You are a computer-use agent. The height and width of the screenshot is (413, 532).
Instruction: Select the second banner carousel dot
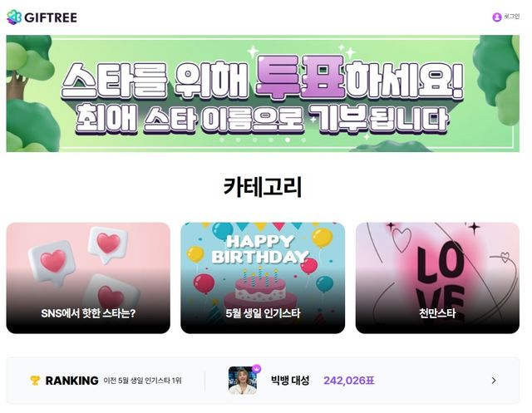point(238,140)
